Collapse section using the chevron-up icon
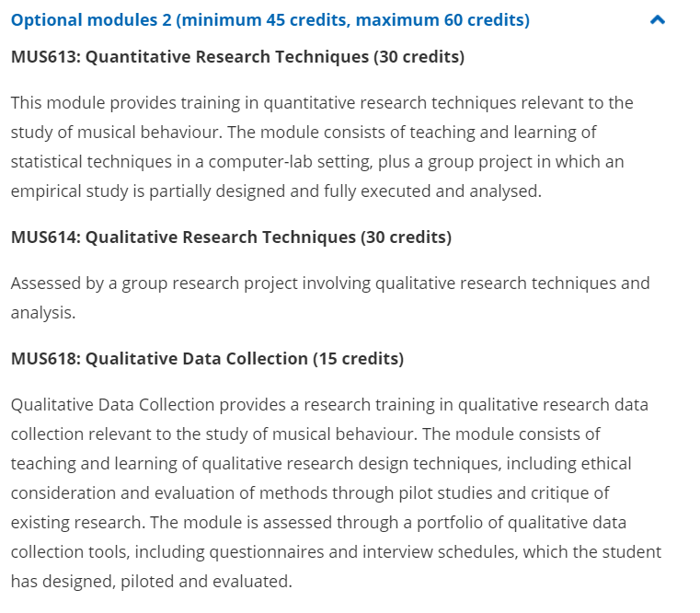The image size is (700, 613). [x=657, y=19]
